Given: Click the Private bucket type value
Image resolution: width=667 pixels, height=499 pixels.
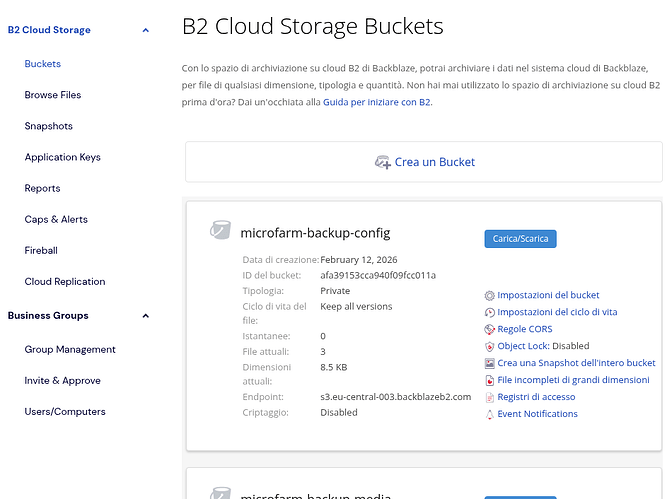Looking at the screenshot, I should (335, 291).
